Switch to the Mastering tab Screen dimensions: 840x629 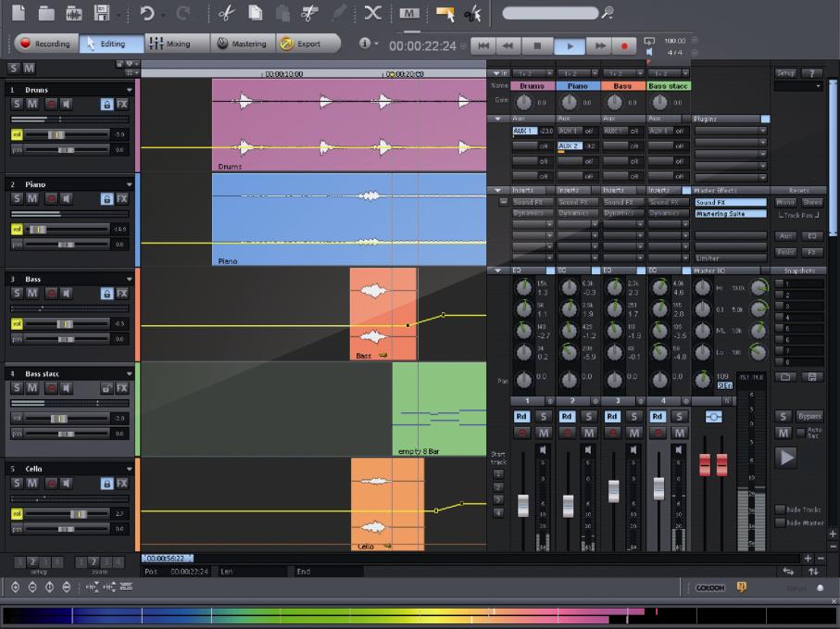[x=245, y=43]
